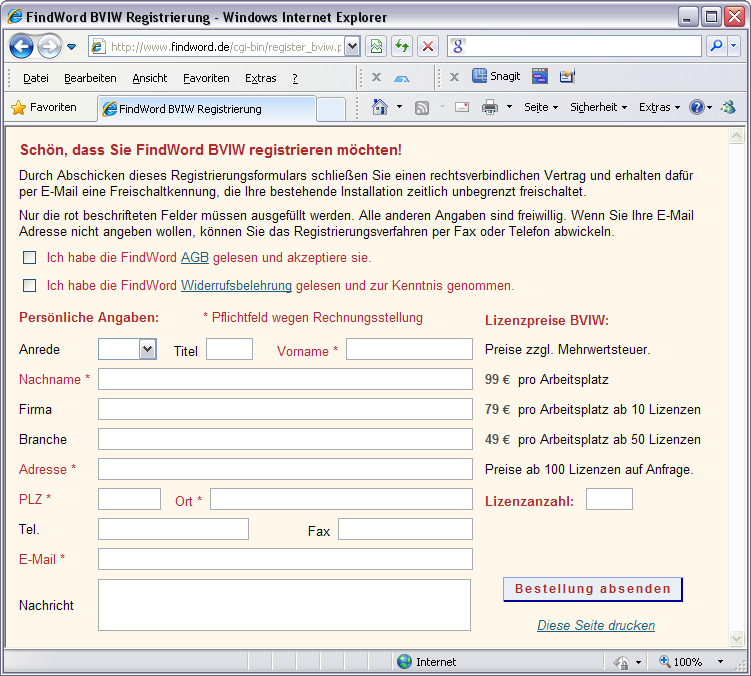Click the Titel input field
The width and height of the screenshot is (751, 676).
(x=229, y=349)
